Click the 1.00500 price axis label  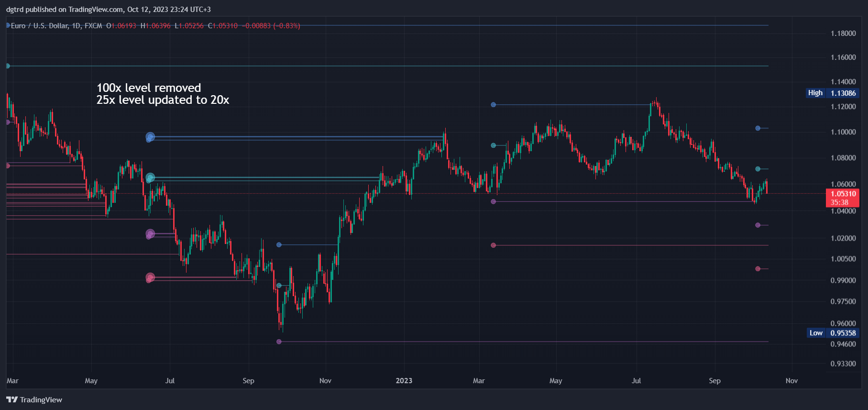(843, 259)
